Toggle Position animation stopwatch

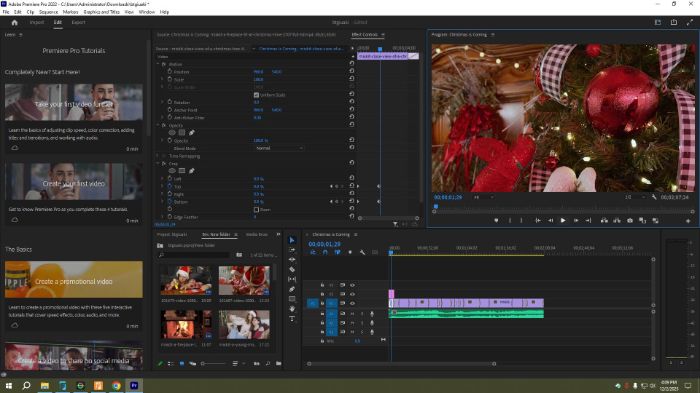[x=170, y=71]
